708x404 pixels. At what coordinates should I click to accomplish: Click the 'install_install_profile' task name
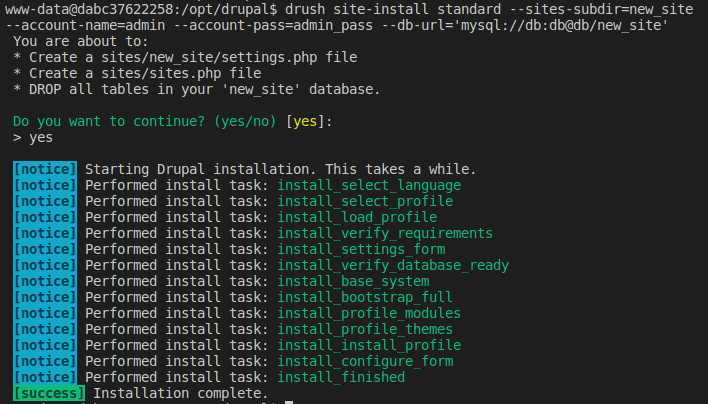click(369, 345)
